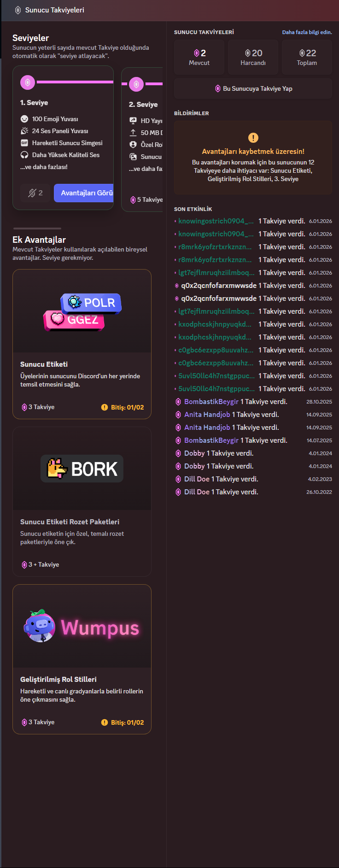Screen dimensions: 339x868
Task: Click the Ek Avantajlar section heading
Action: click(x=39, y=240)
